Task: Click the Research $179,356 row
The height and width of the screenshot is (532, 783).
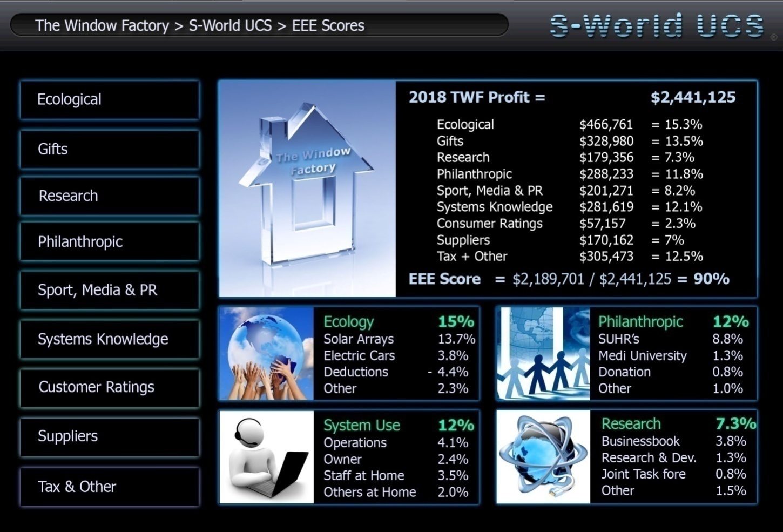Action: point(566,158)
